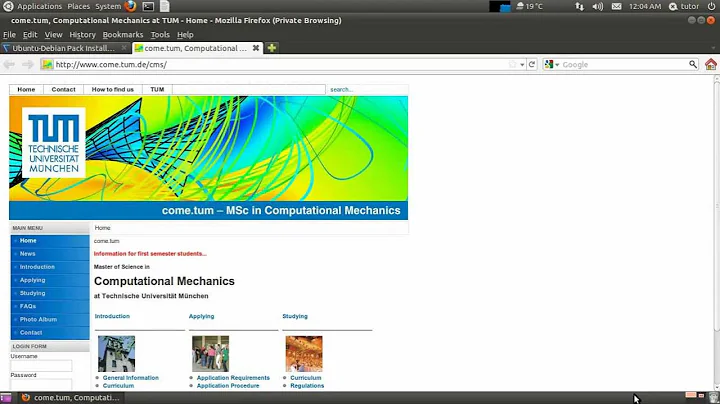Click the Studying lecture hall thumbnail
The image size is (720, 404).
click(x=304, y=354)
